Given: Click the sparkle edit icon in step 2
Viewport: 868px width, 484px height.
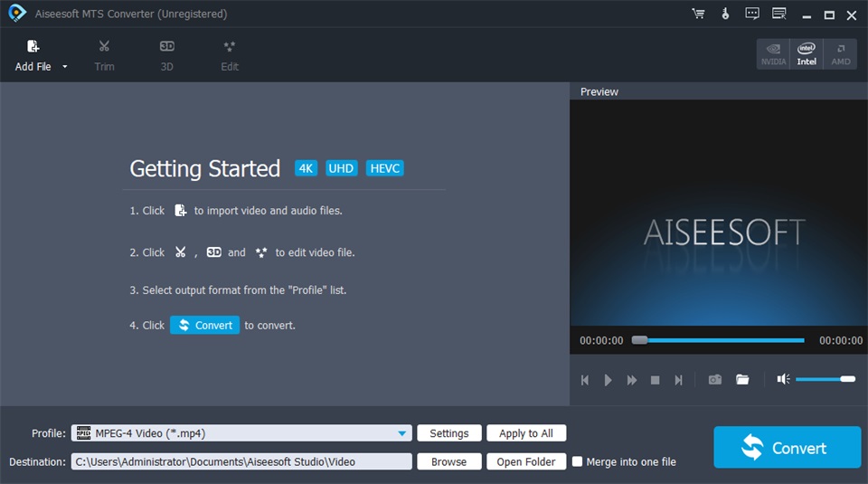Looking at the screenshot, I should click(x=261, y=252).
